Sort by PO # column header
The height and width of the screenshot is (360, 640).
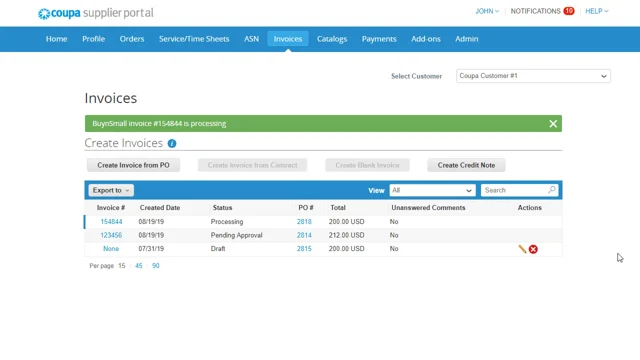coord(306,208)
